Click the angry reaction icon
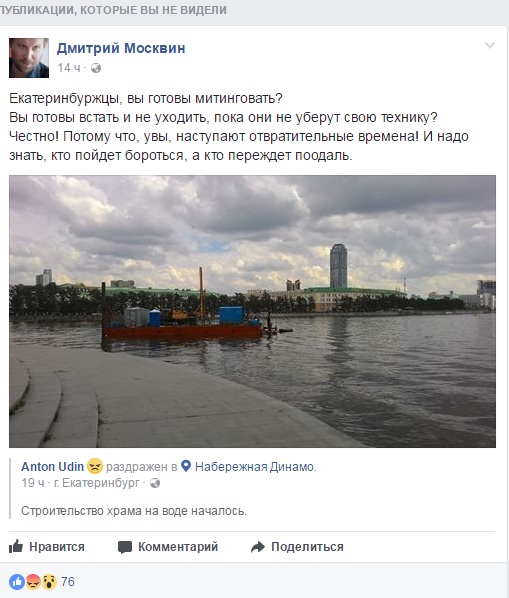The height and width of the screenshot is (598, 509). (33, 582)
